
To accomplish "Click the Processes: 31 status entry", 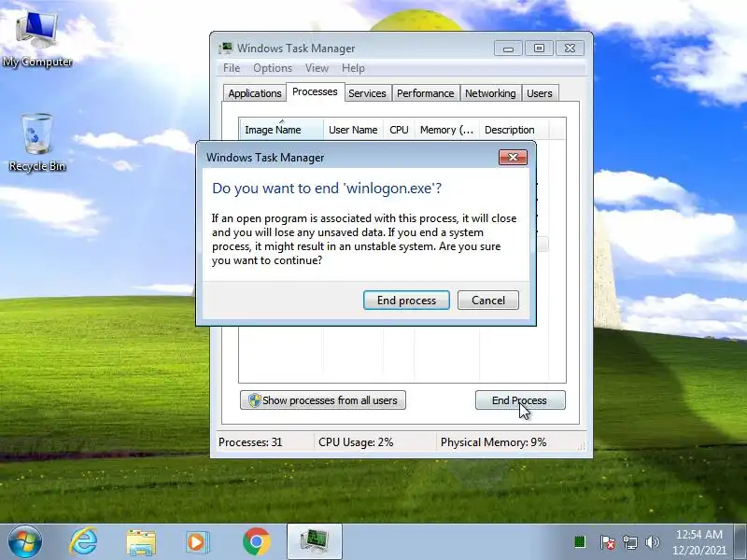I will 250,442.
